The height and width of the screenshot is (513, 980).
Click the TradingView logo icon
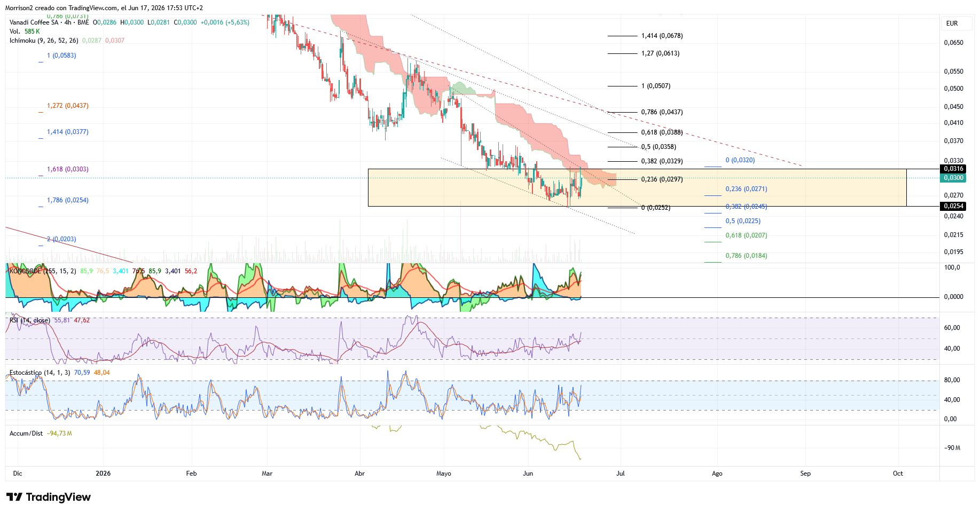click(x=14, y=497)
